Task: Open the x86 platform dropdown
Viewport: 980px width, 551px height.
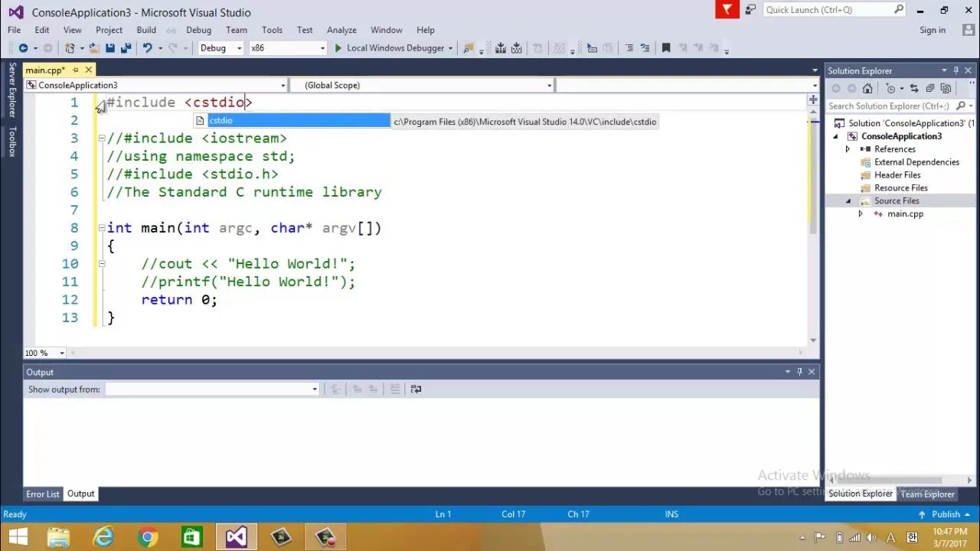Action: click(322, 47)
